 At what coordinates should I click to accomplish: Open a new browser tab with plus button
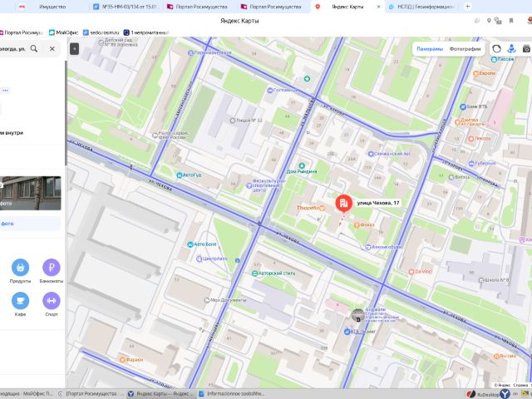click(x=467, y=7)
